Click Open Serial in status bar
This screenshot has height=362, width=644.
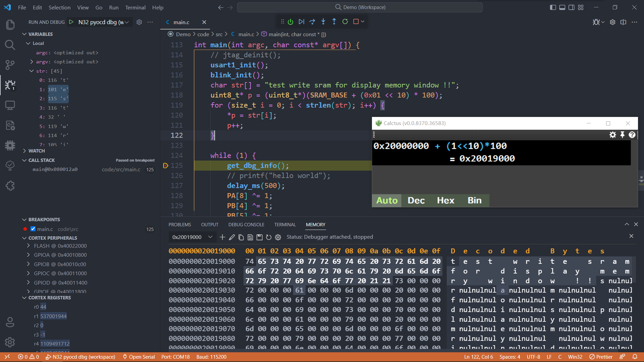(x=139, y=357)
